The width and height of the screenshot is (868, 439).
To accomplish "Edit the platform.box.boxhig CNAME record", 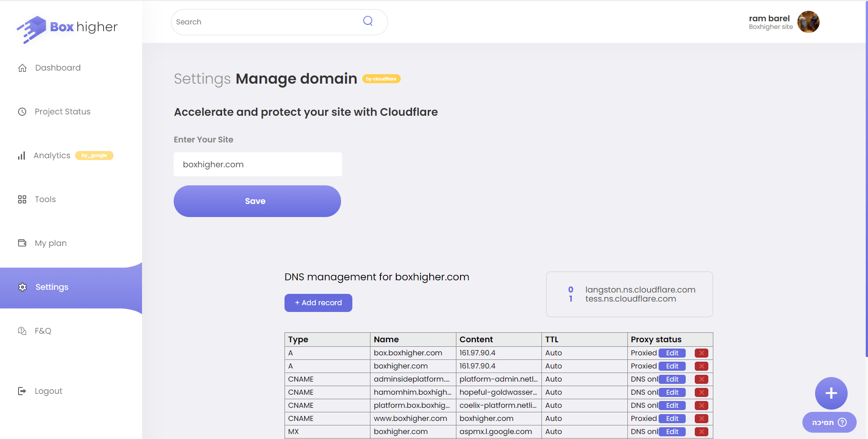I will pos(672,406).
